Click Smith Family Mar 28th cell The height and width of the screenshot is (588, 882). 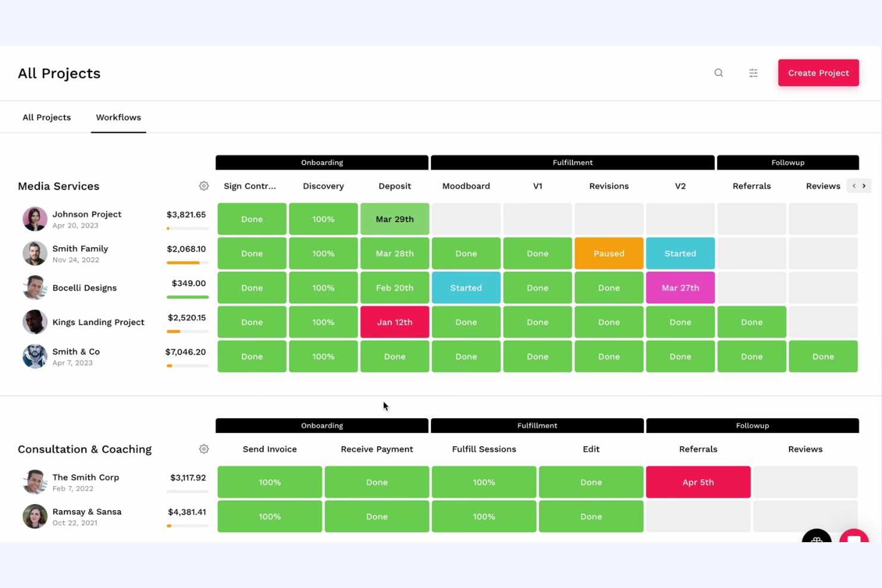(x=395, y=253)
